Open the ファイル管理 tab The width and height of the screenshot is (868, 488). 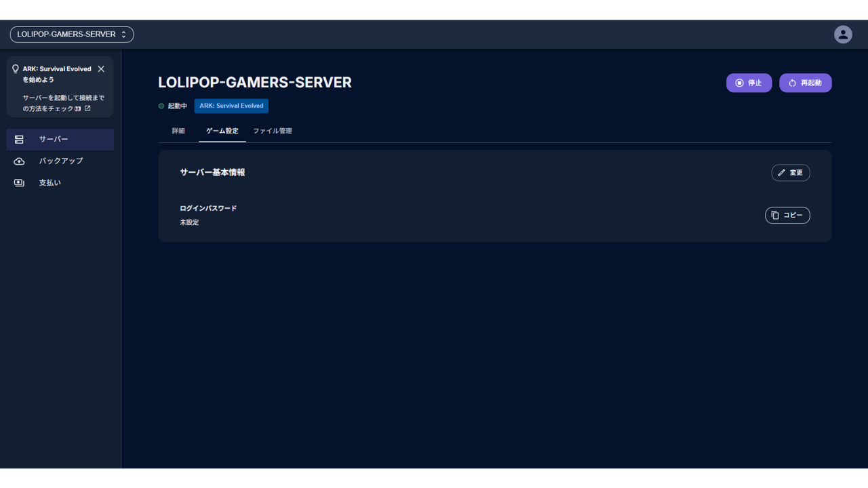(x=273, y=131)
